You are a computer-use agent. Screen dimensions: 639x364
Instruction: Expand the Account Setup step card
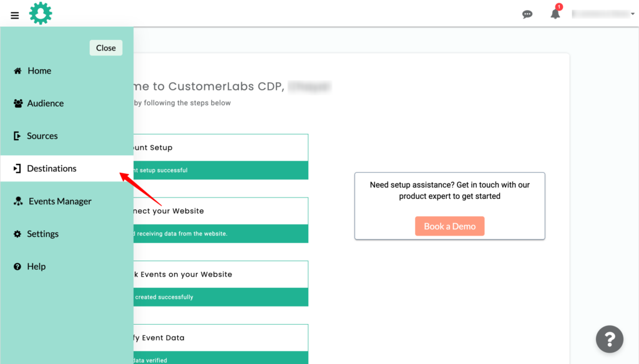click(x=220, y=156)
